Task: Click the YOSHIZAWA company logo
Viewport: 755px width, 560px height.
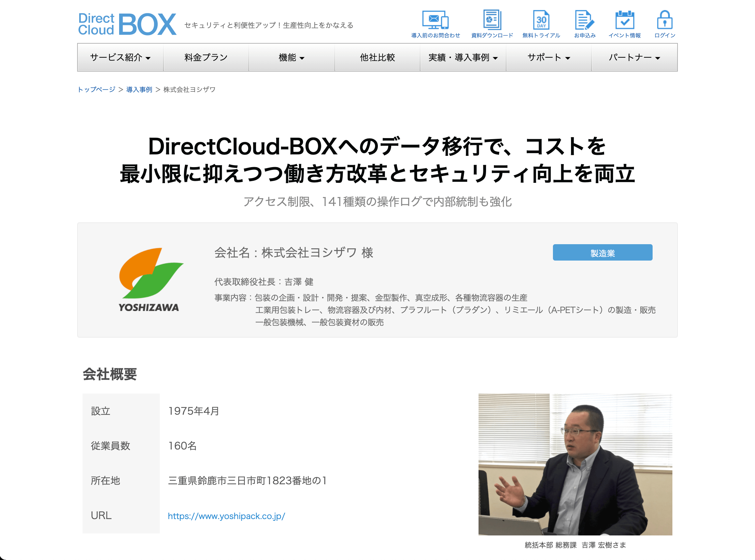Action: pyautogui.click(x=149, y=280)
